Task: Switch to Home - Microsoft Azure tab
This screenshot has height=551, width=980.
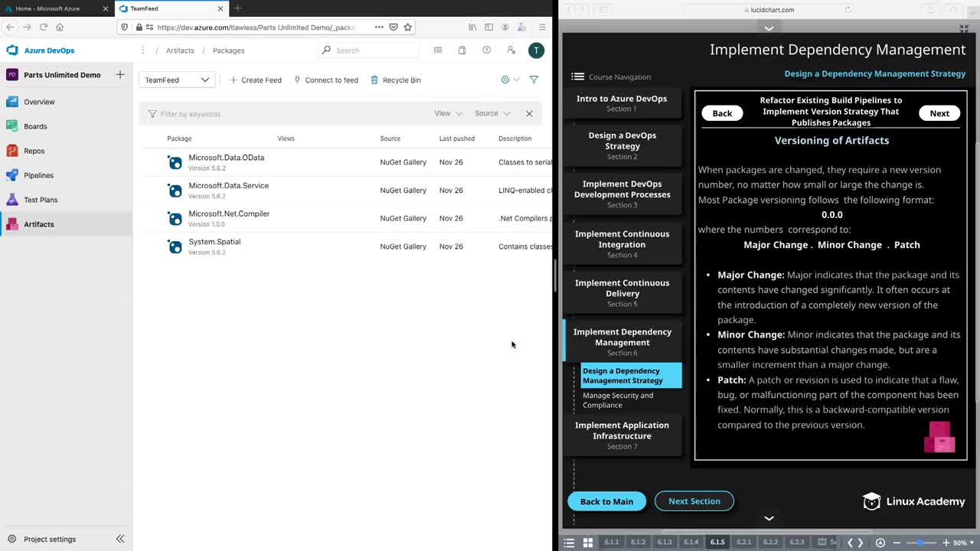Action: coord(56,8)
